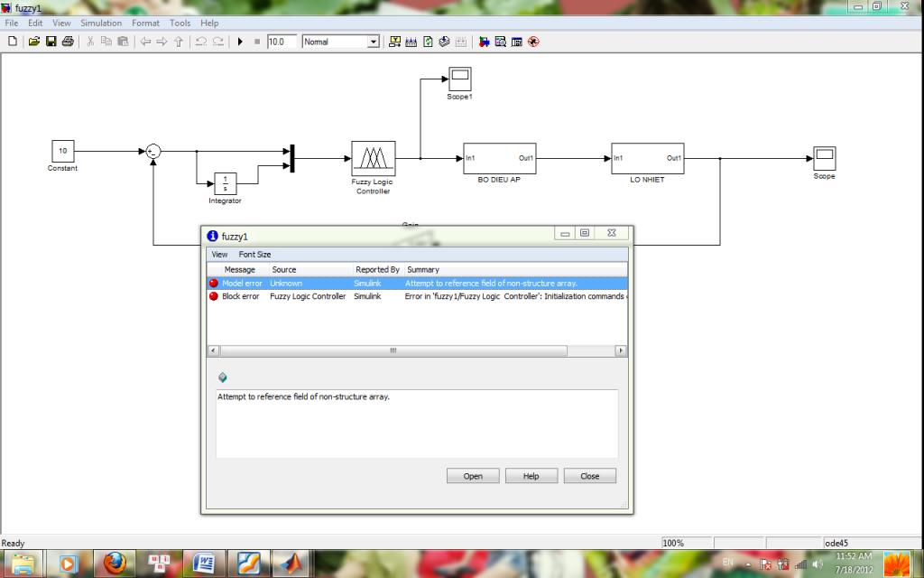Copy the selection with the toolbar copy icon
This screenshot has width=924, height=578.
106,42
